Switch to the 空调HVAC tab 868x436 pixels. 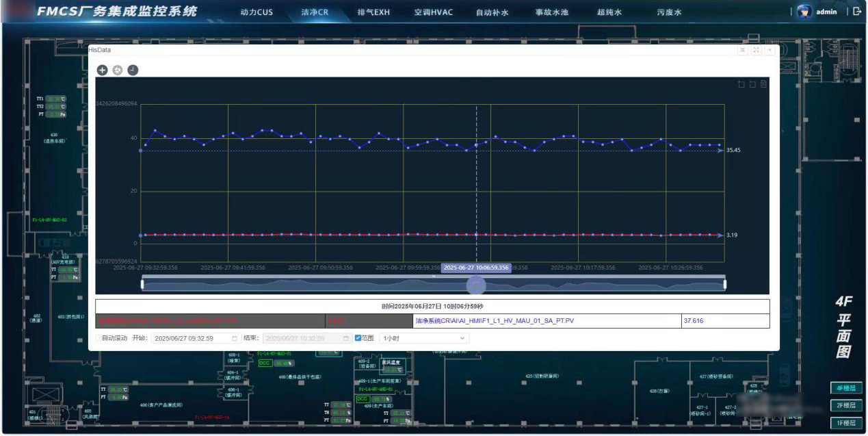click(x=433, y=12)
